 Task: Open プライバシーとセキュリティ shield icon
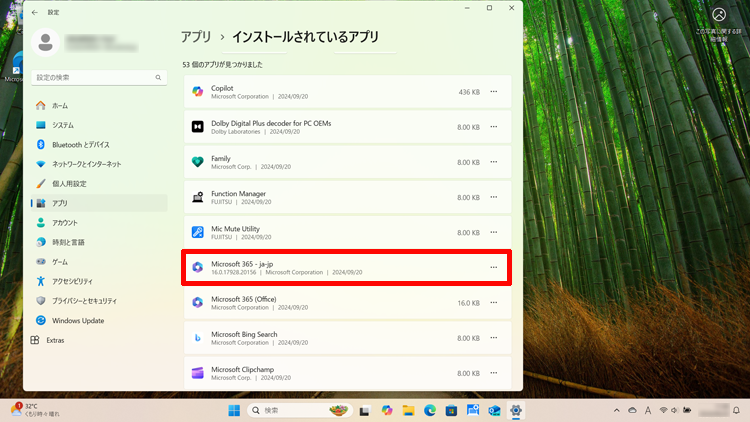click(x=41, y=300)
